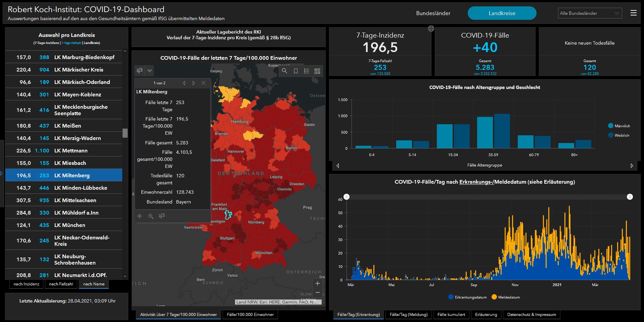Image resolution: width=644 pixels, height=322 pixels.
Task: Show the map legend list icon
Action: point(307,71)
